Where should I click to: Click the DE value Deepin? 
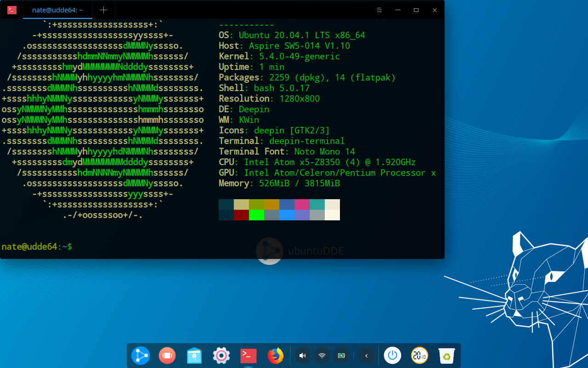click(254, 109)
